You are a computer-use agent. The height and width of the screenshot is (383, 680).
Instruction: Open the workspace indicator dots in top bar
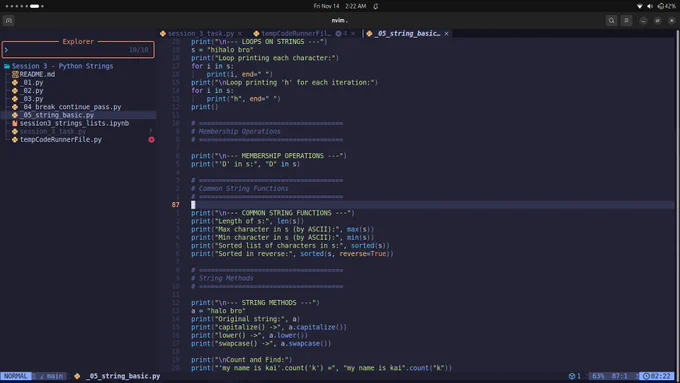pyautogui.click(x=24, y=6)
